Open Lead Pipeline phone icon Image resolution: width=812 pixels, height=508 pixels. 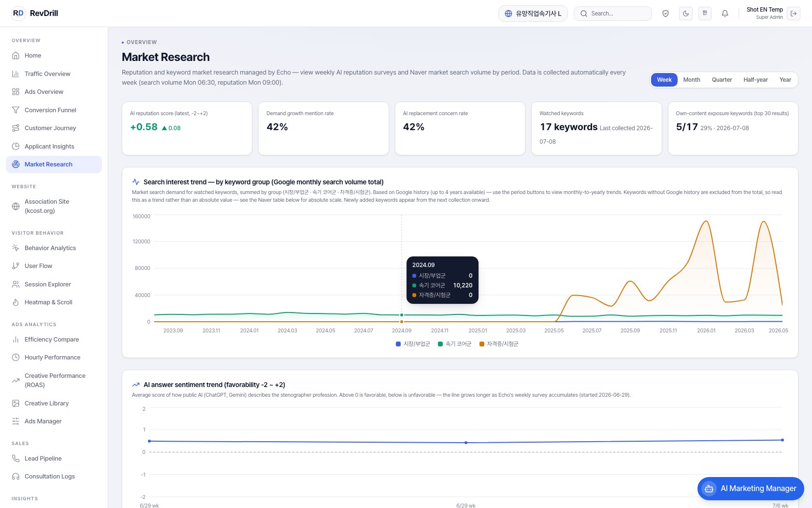(x=16, y=459)
